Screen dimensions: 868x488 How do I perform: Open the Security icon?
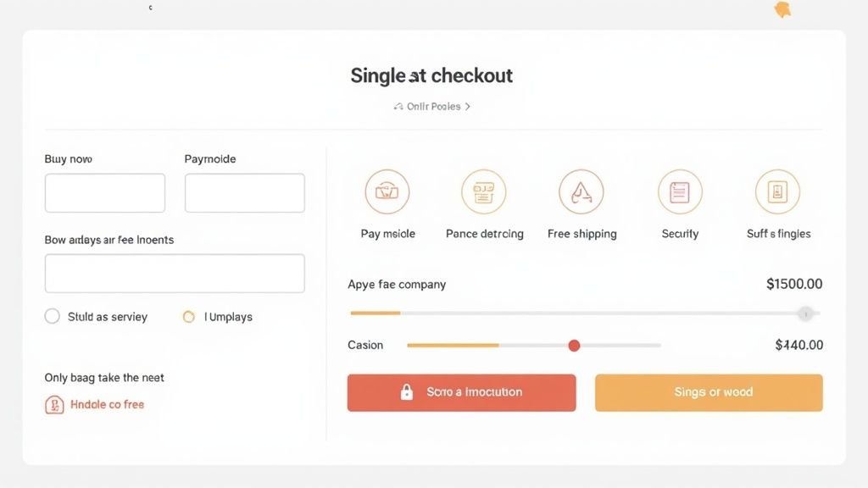(679, 191)
